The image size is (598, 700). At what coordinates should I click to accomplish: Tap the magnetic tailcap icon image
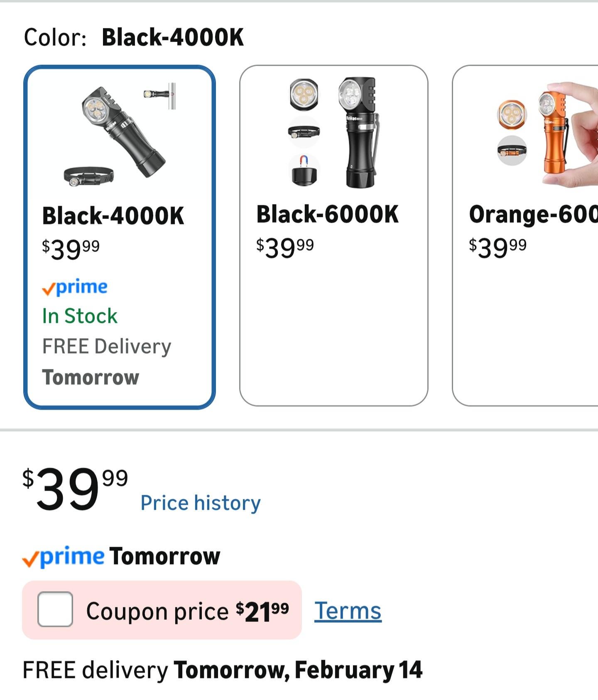304,169
